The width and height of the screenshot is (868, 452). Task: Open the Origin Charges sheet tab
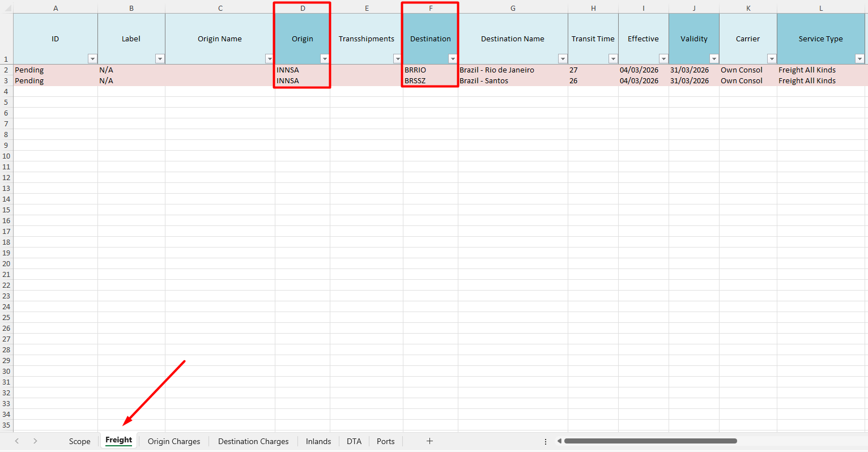tap(174, 441)
